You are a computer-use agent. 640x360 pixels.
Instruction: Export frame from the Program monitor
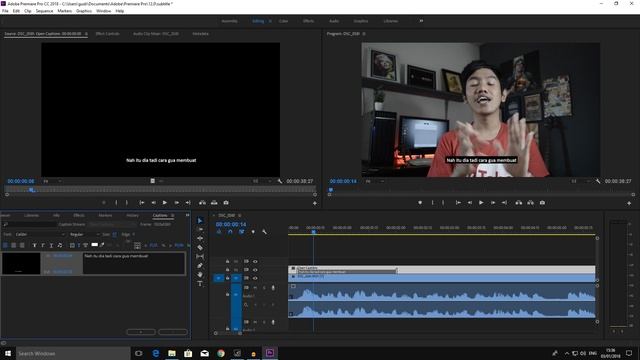pyautogui.click(x=542, y=202)
